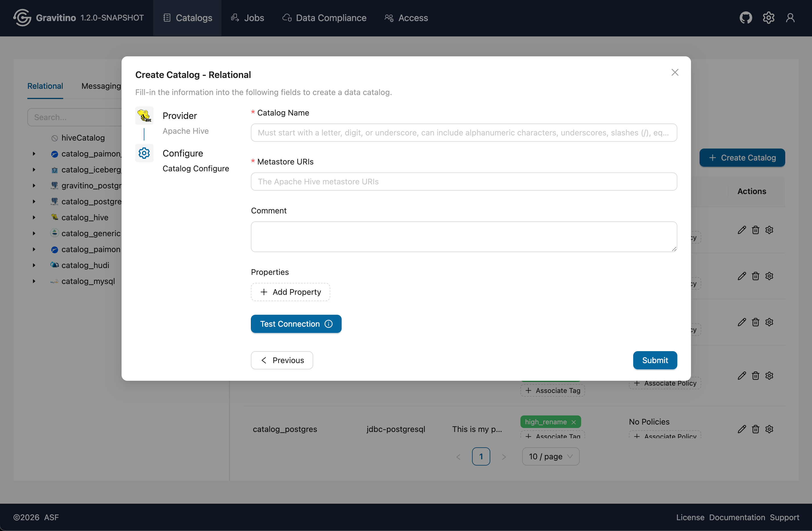Screen dimensions: 812x531
Task: Click edit pencil for catalog_postgres row
Action: [x=742, y=429]
